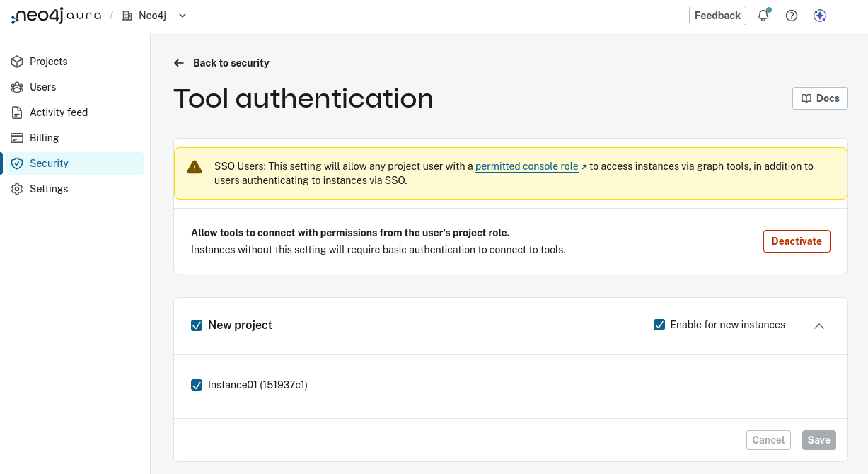The height and width of the screenshot is (474, 868).
Task: Open the Docs button
Action: click(x=820, y=98)
